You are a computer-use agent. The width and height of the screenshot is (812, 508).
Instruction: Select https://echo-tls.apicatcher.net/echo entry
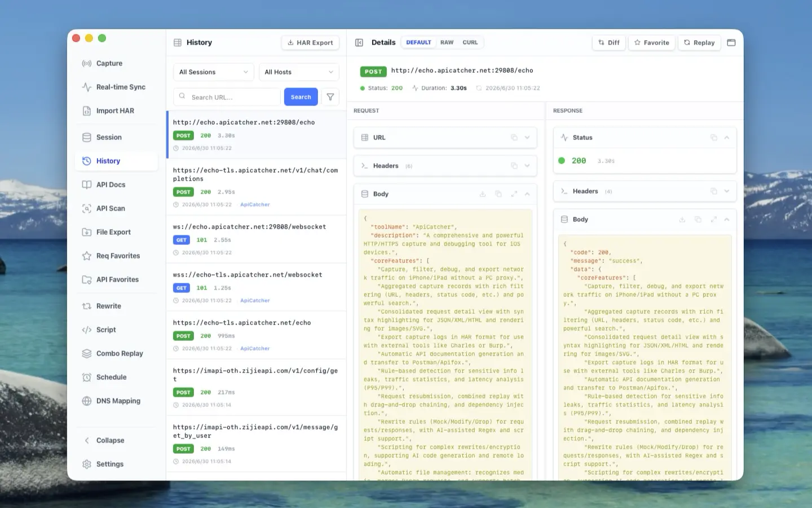[x=257, y=335]
